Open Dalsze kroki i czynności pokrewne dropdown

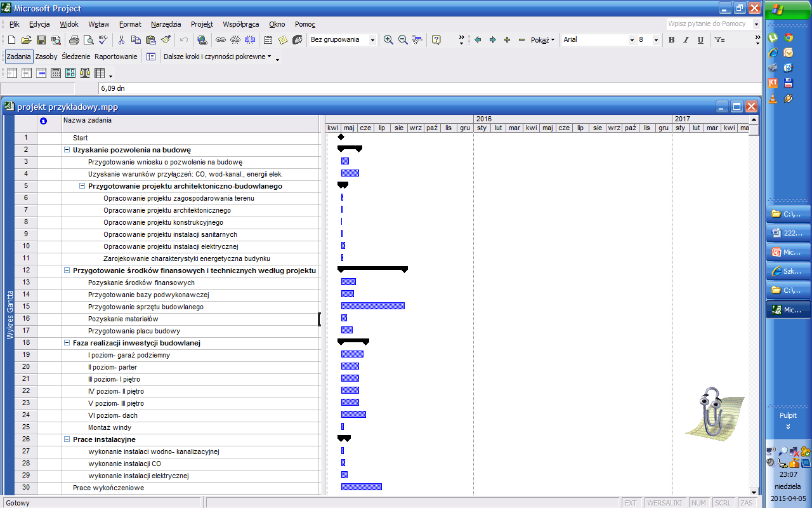(217, 57)
